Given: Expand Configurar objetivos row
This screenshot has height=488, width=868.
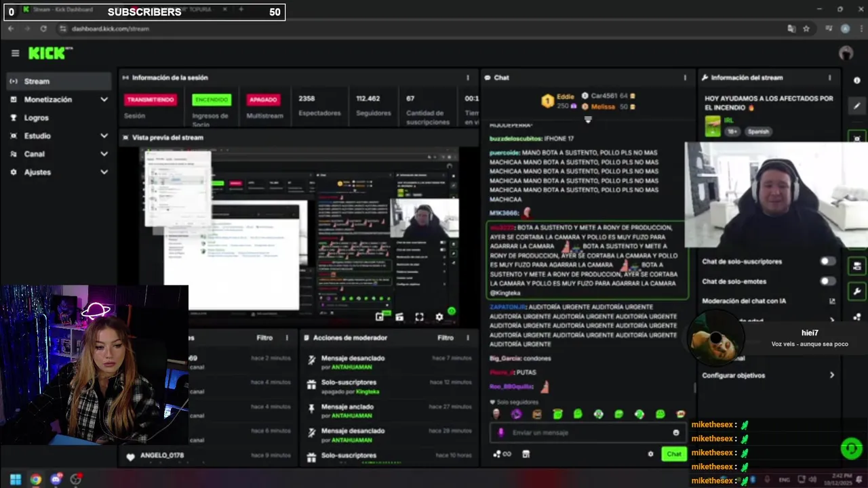Looking at the screenshot, I should tap(768, 375).
